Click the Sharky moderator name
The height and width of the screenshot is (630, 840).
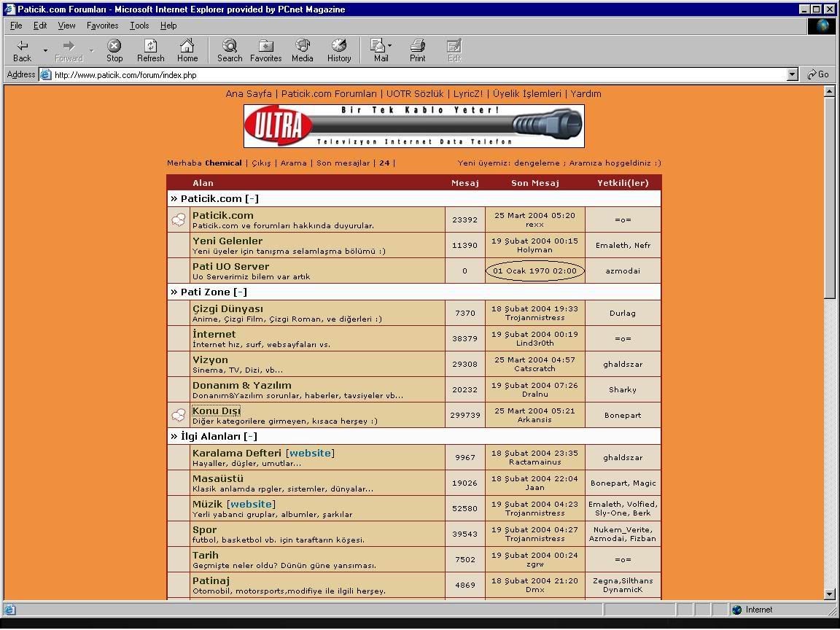click(623, 389)
